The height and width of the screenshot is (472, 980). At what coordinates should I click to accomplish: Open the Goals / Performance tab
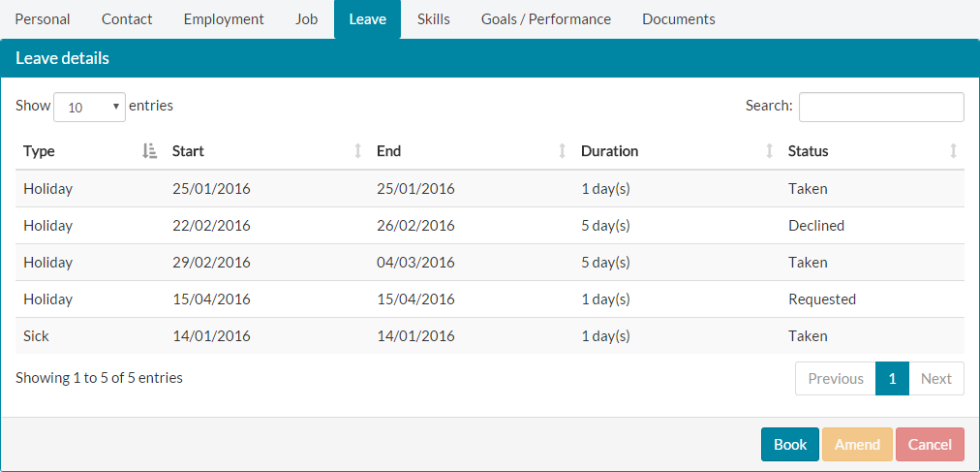click(x=546, y=19)
